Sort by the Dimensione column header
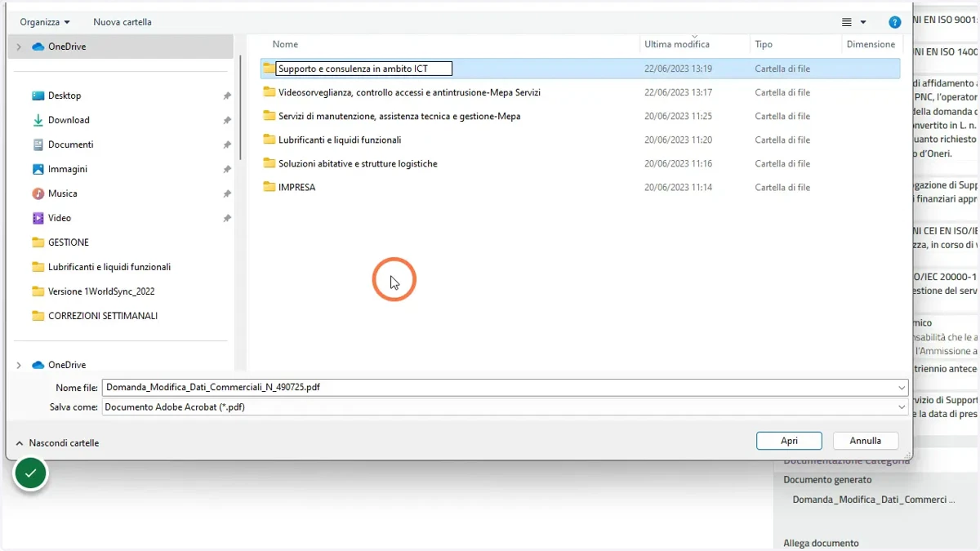The image size is (980, 551). pos(871,44)
